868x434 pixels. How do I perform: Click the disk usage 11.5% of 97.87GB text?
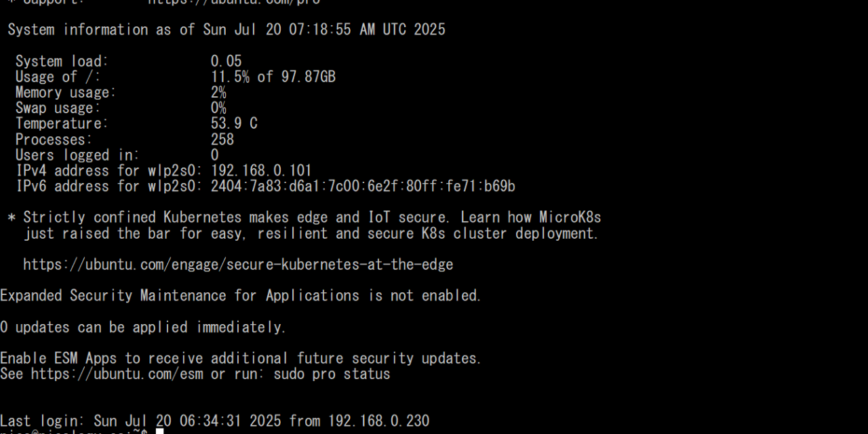pyautogui.click(x=273, y=77)
